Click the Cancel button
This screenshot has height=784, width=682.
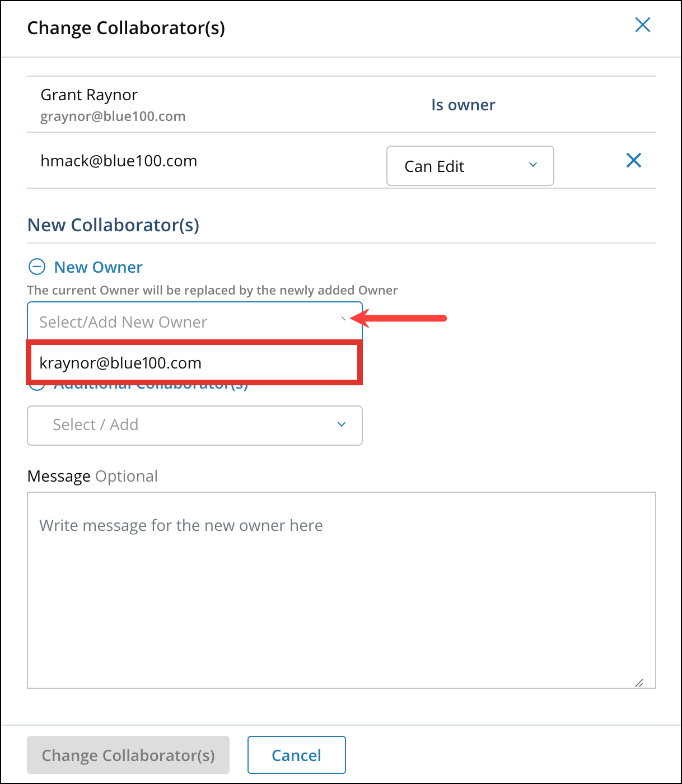(296, 755)
